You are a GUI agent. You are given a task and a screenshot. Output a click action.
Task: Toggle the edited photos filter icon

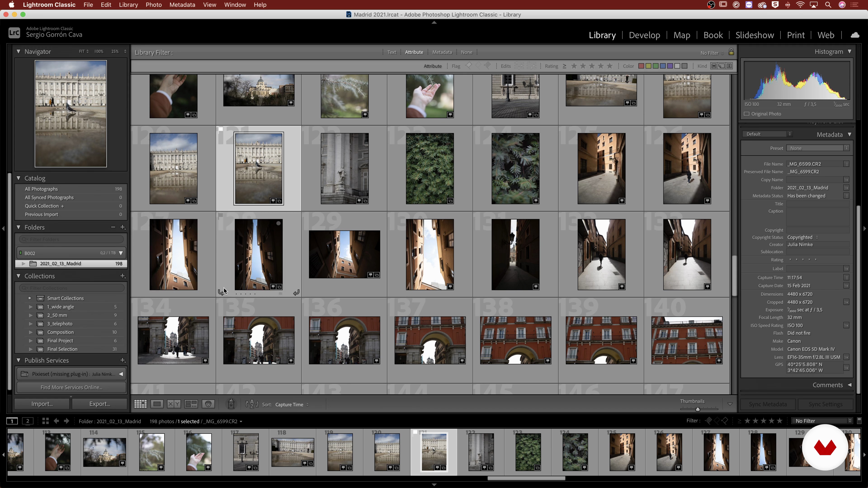click(x=519, y=66)
